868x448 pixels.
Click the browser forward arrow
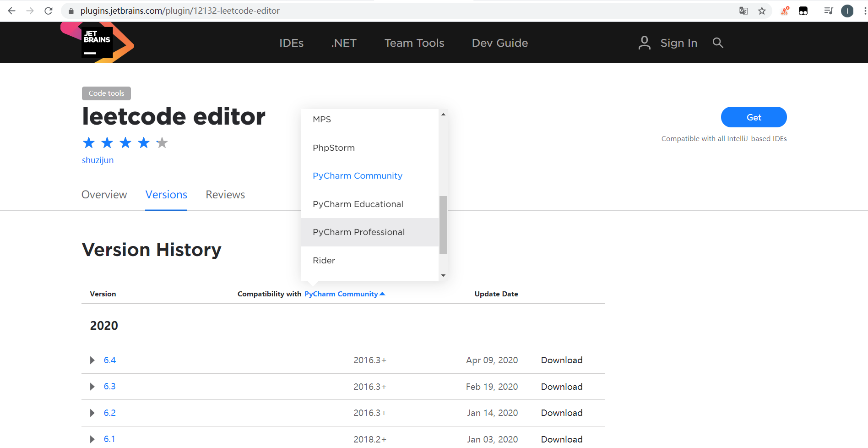click(30, 11)
